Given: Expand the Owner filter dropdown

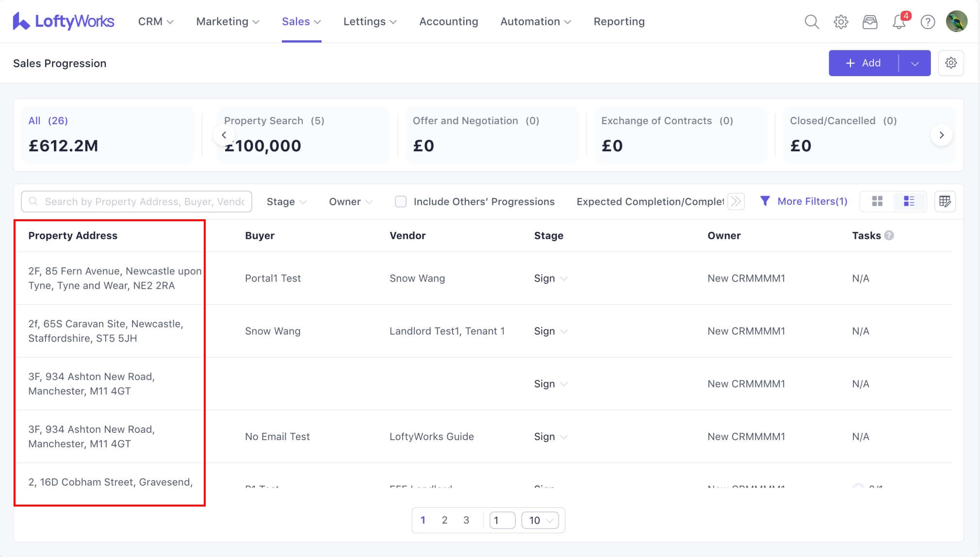Looking at the screenshot, I should [x=350, y=202].
